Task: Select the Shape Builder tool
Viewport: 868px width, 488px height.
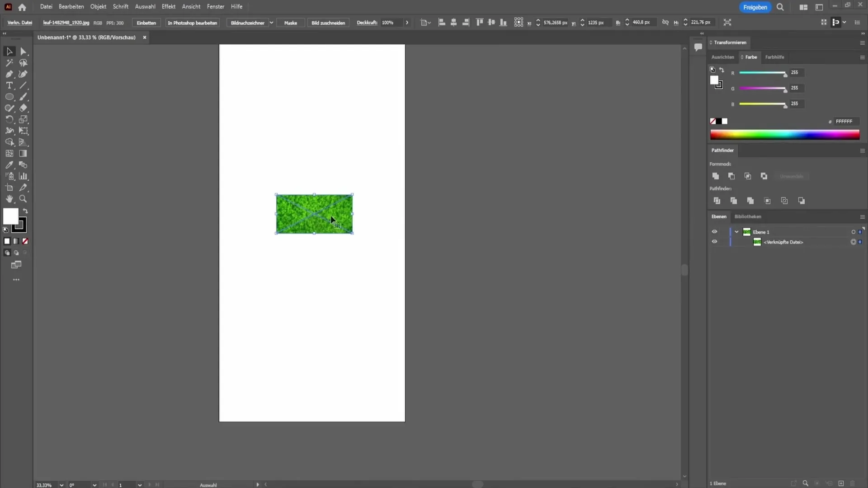Action: point(9,142)
